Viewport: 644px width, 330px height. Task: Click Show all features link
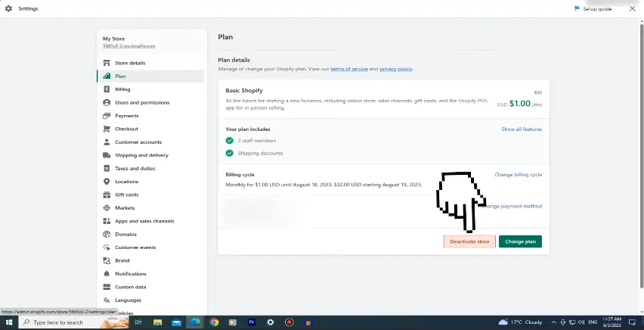point(522,129)
